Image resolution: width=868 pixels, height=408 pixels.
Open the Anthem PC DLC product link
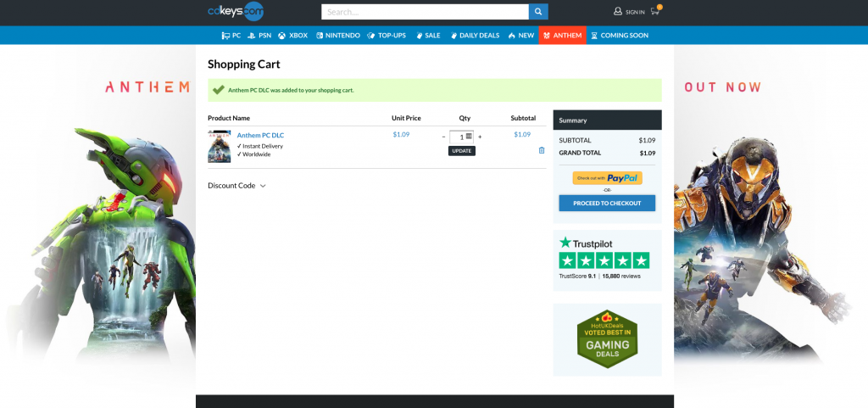260,135
